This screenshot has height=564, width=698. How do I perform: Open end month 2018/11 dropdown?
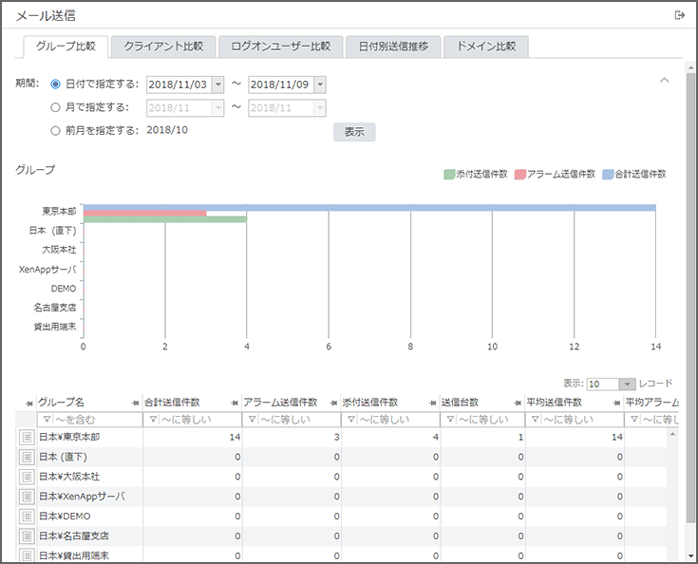click(320, 108)
